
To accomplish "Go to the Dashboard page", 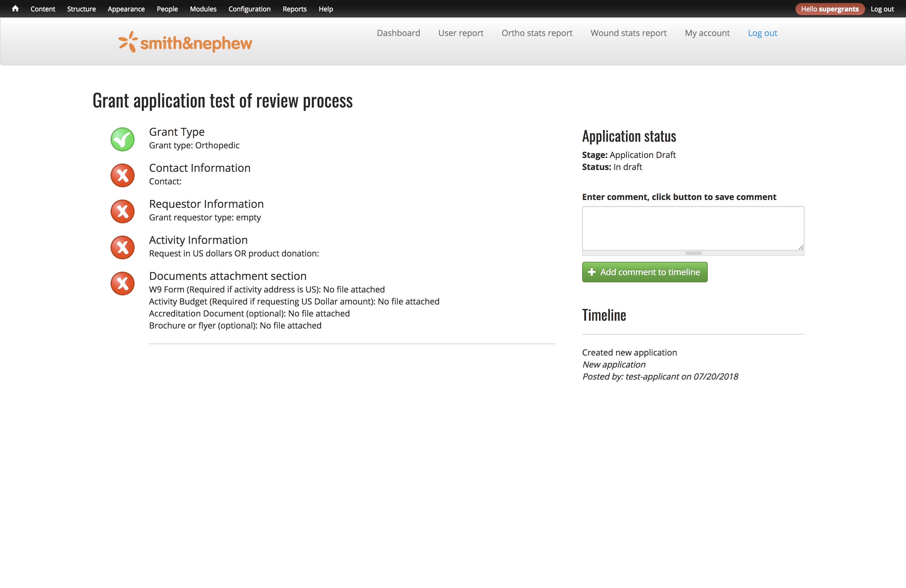I will coord(398,33).
